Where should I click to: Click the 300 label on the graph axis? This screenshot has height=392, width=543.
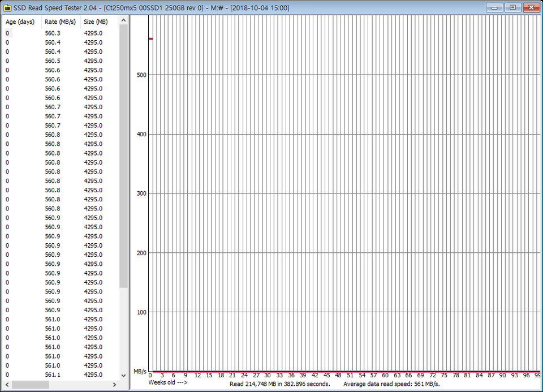coord(141,193)
